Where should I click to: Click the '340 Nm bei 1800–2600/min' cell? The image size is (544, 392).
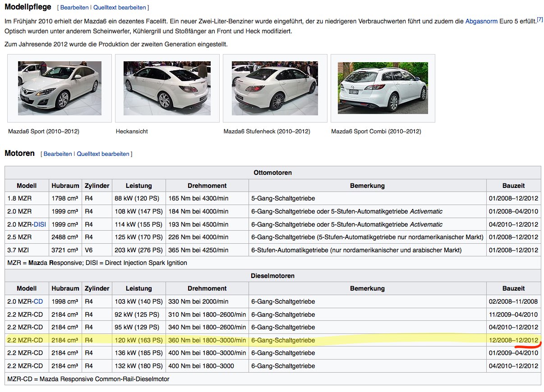click(x=207, y=327)
